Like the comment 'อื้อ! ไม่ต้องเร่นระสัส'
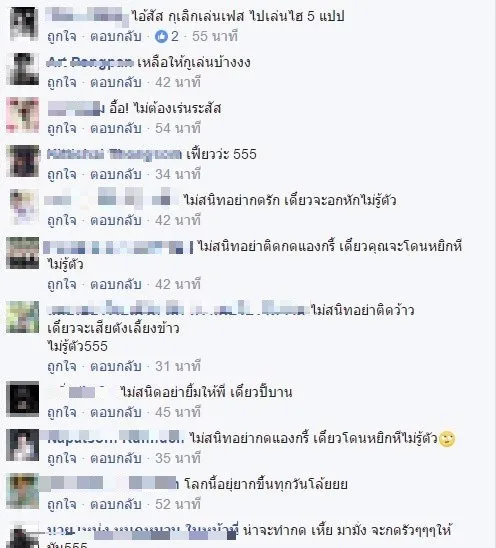The width and height of the screenshot is (496, 548). pos(62,129)
